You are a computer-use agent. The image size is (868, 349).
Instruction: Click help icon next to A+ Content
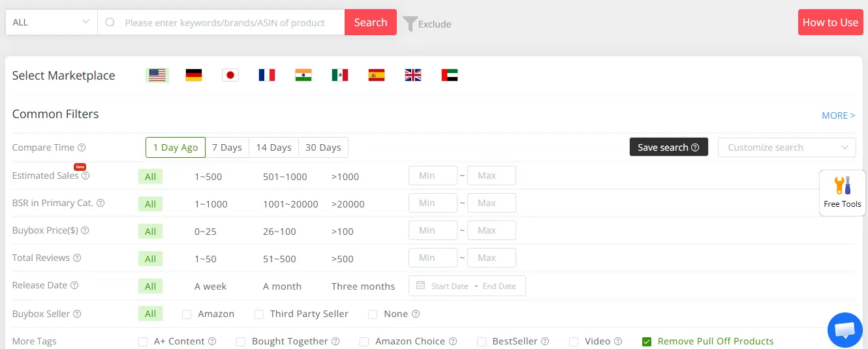click(x=212, y=341)
